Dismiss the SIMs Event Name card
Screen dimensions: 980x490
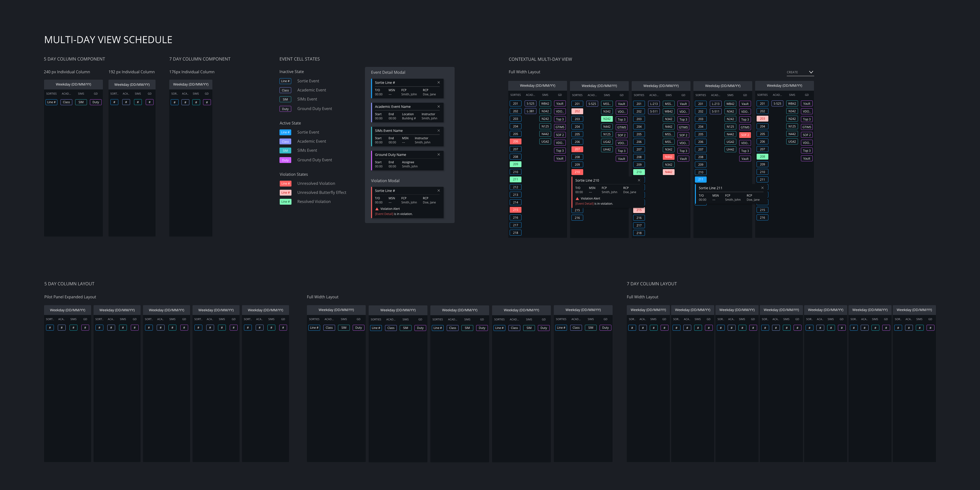click(439, 131)
